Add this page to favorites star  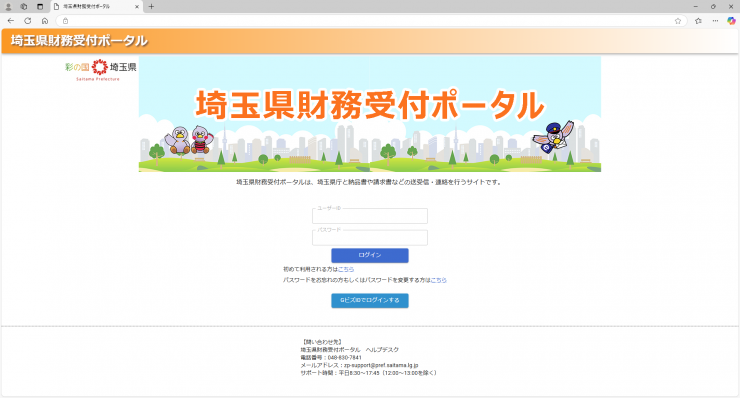(x=678, y=21)
